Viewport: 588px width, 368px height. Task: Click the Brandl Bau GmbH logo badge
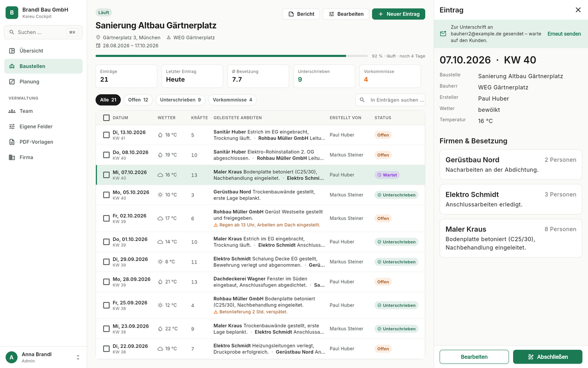tap(12, 13)
